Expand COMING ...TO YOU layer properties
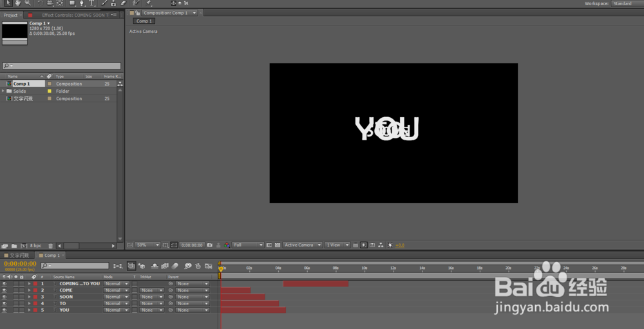Screen dimensions: 644x329 click(29, 284)
